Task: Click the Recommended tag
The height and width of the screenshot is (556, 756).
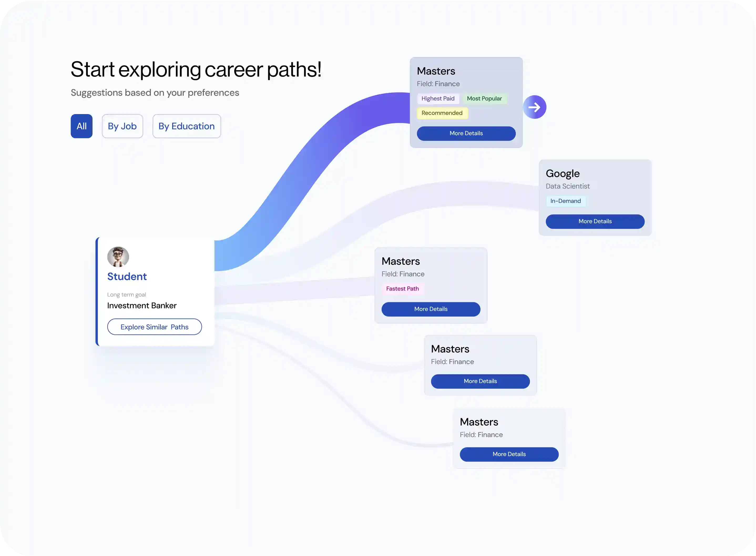Action: point(442,113)
